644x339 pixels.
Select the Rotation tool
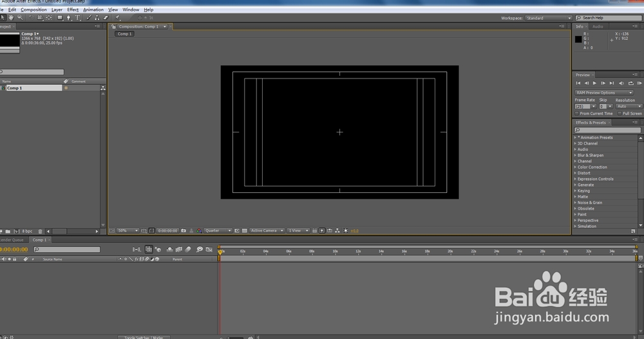[31, 17]
